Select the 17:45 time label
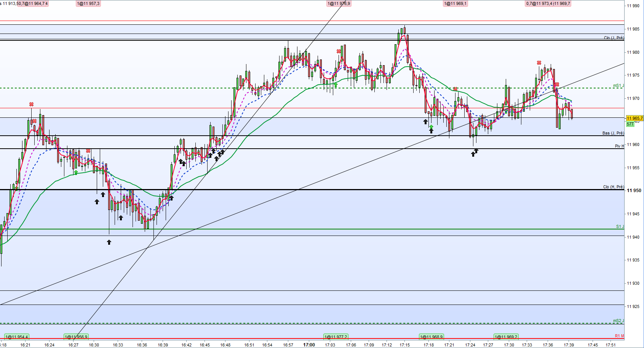The width and height of the screenshot is (644, 348). [x=593, y=345]
